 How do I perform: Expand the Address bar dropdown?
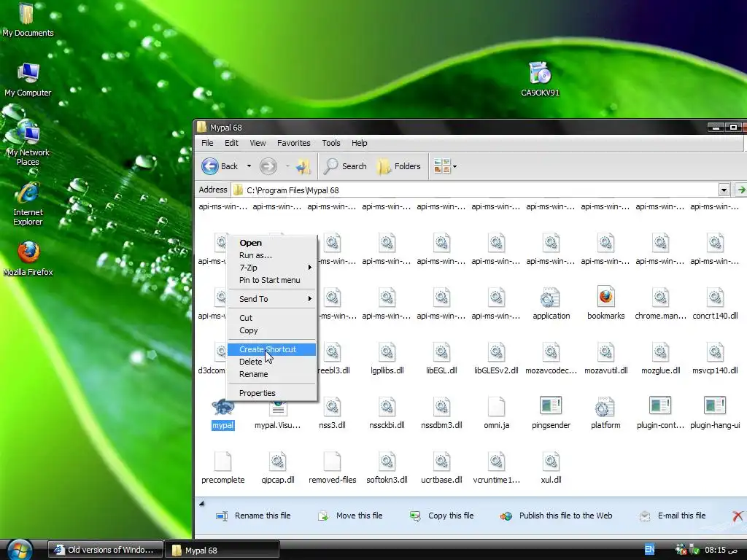[x=724, y=190]
